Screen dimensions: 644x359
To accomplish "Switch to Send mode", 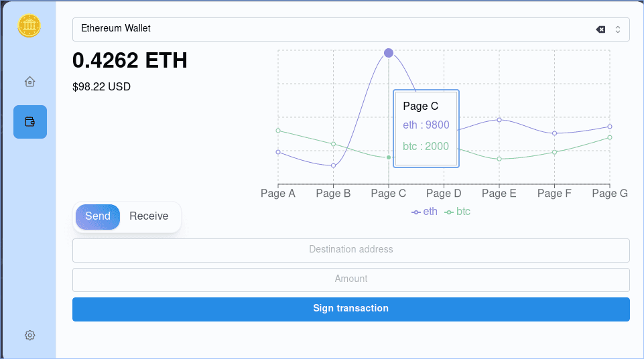I will click(98, 216).
